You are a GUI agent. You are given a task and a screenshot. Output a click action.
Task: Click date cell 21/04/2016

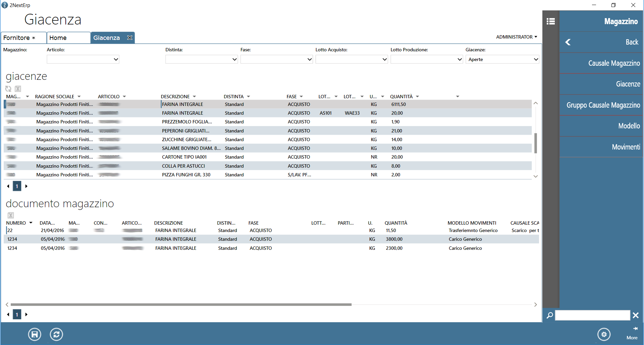pyautogui.click(x=52, y=230)
